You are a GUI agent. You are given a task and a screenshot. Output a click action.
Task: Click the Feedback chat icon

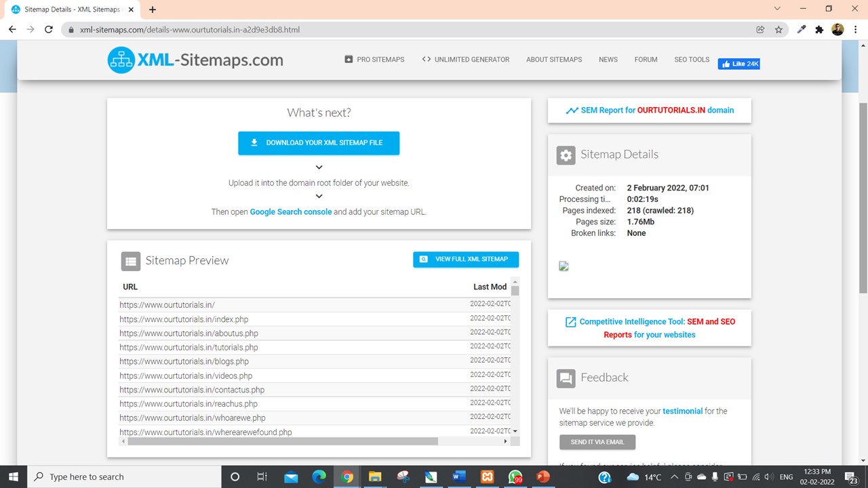click(566, 378)
